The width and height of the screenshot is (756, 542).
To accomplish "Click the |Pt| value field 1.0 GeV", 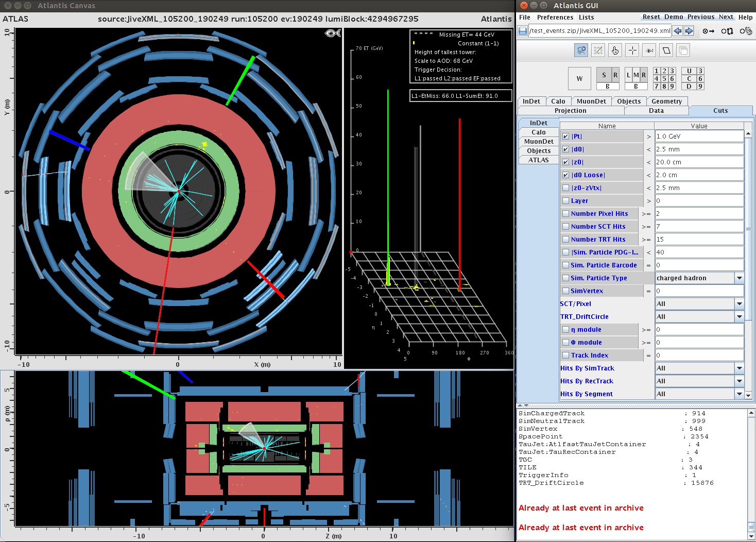I will pyautogui.click(x=699, y=137).
